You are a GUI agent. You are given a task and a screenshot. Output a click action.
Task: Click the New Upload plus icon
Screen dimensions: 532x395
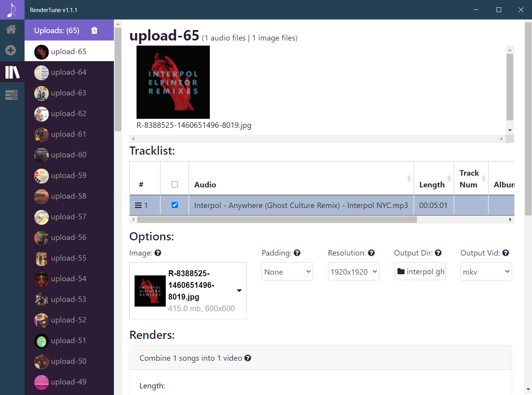pyautogui.click(x=11, y=50)
